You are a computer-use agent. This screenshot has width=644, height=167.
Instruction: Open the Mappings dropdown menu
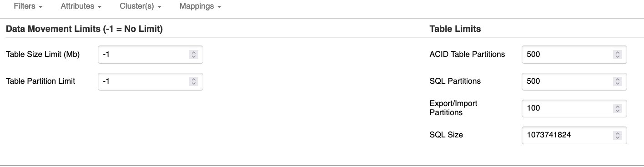[x=200, y=7]
